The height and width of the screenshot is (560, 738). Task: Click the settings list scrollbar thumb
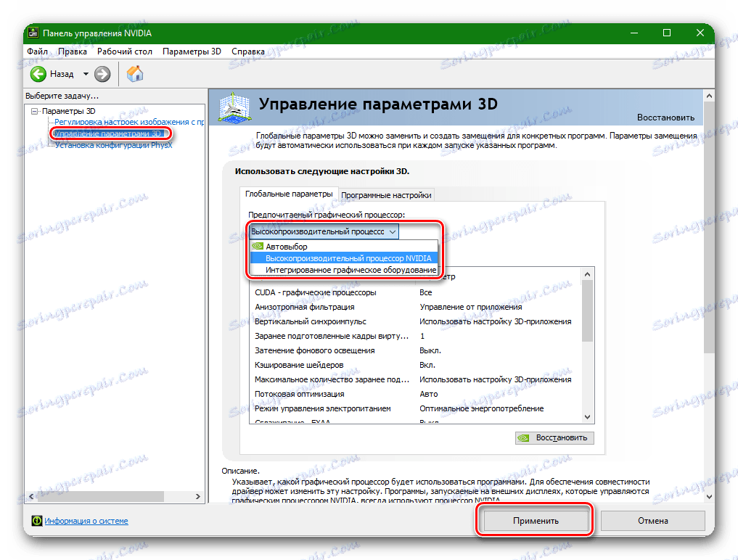pyautogui.click(x=587, y=311)
